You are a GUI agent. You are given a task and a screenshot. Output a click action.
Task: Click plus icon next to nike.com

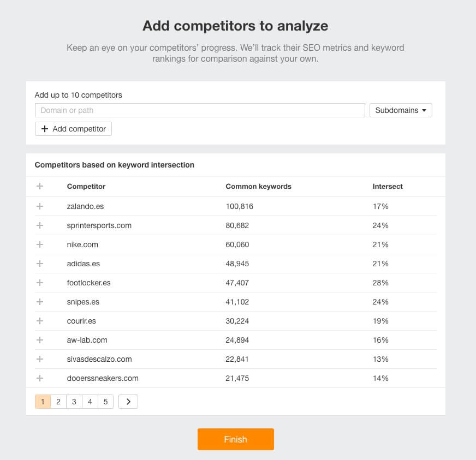(x=39, y=244)
